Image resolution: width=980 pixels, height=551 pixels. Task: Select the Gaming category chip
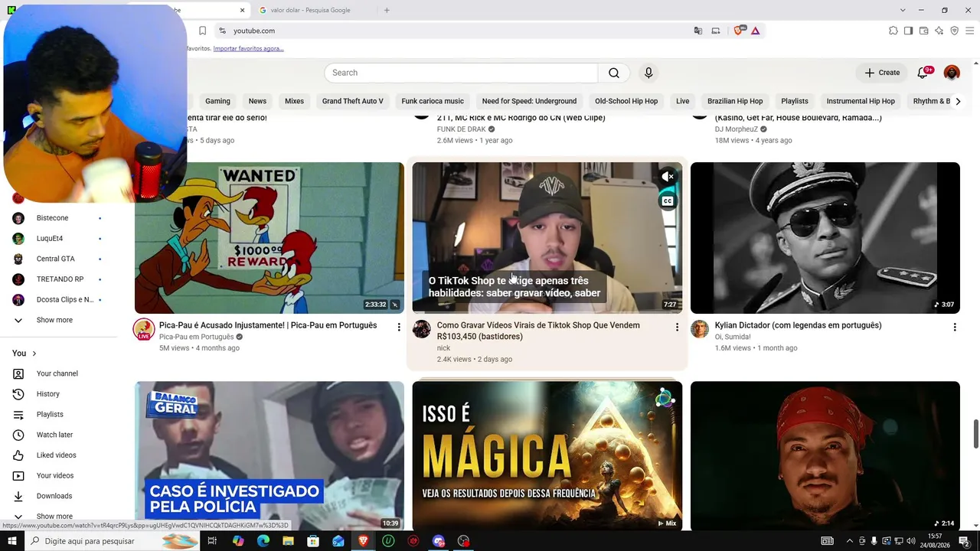217,101
